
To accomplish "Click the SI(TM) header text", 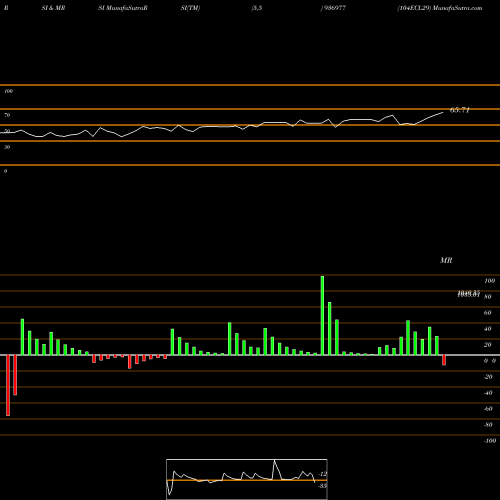I will [190, 8].
